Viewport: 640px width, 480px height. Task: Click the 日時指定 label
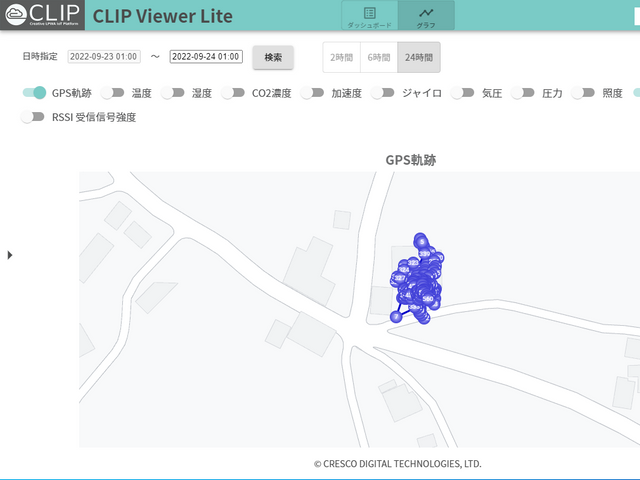40,56
